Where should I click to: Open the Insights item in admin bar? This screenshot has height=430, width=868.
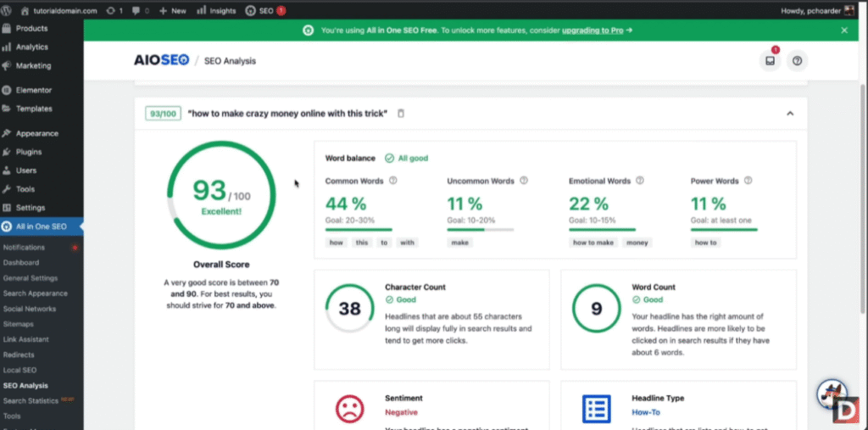click(216, 10)
